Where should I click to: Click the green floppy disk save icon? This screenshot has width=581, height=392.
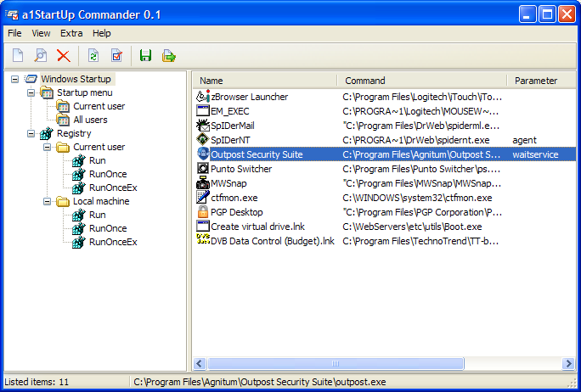click(145, 56)
